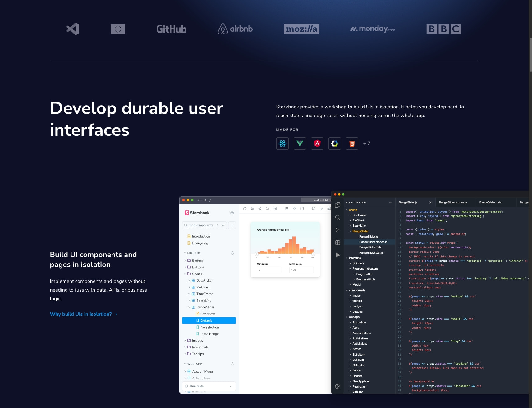
Task: Open Extensions in editor activity bar
Action: tap(338, 243)
